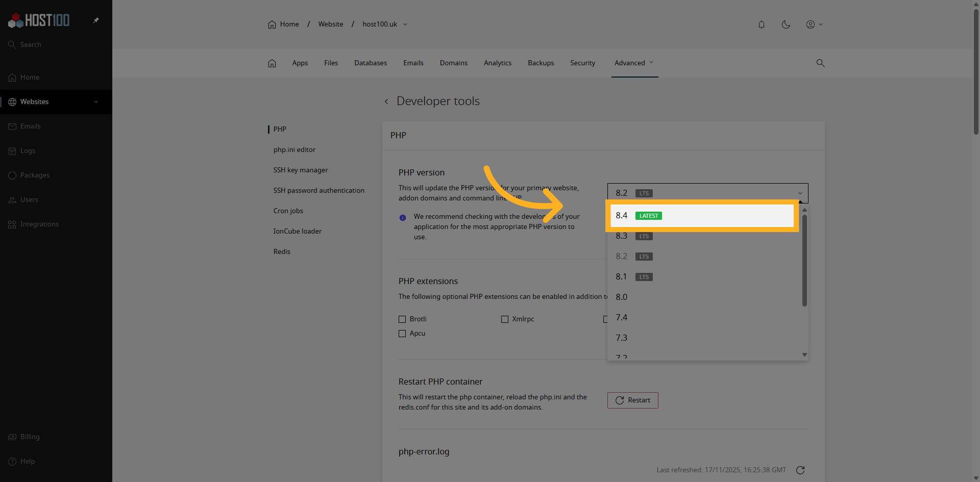The height and width of the screenshot is (482, 980).
Task: Open SSH key manager
Action: coord(301,170)
